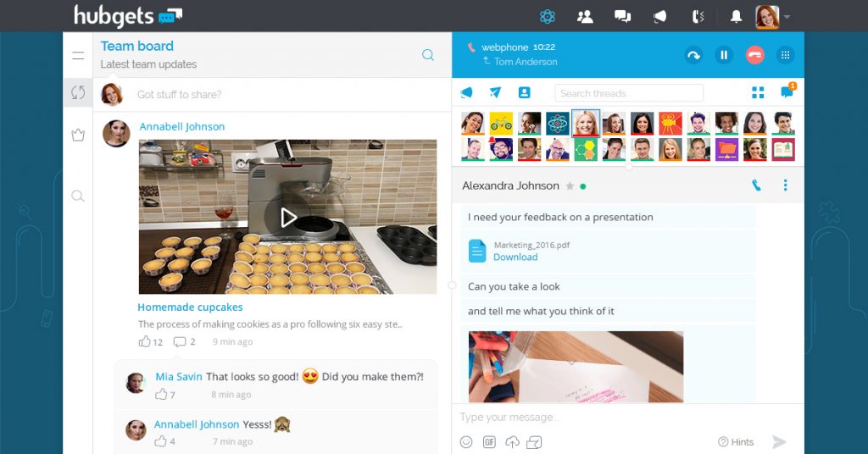
Task: Open the Team board refresh tab in sidebar
Action: (x=78, y=92)
